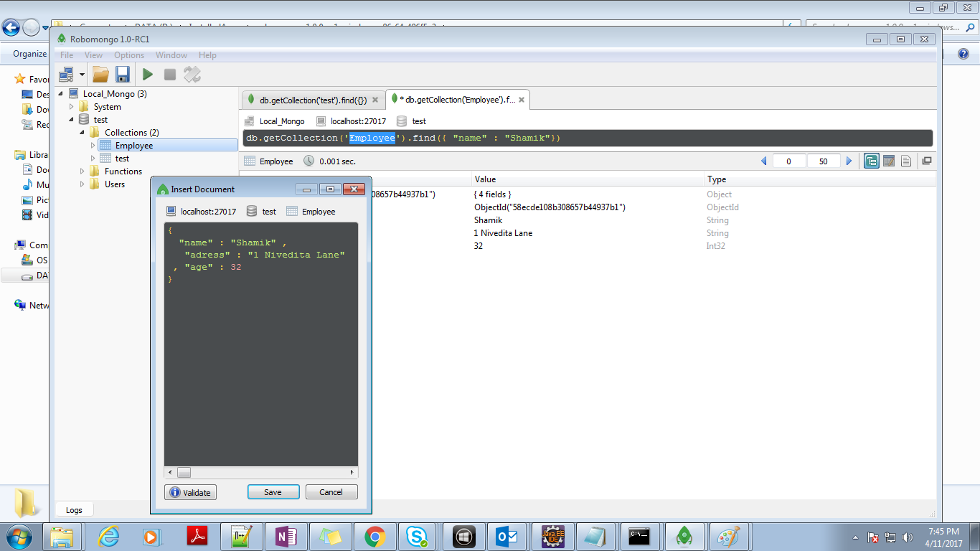Click Save in Insert Document dialog

pos(273,492)
